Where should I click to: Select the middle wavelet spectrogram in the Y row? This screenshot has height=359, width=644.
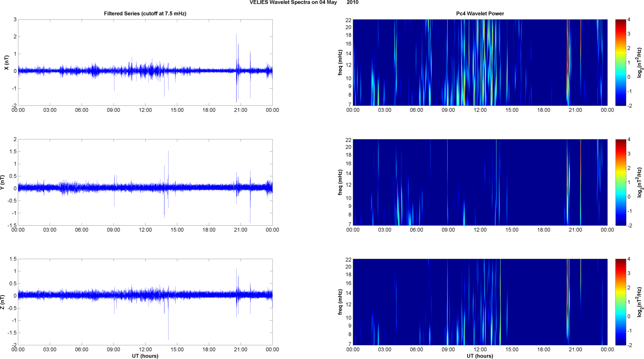480,182
